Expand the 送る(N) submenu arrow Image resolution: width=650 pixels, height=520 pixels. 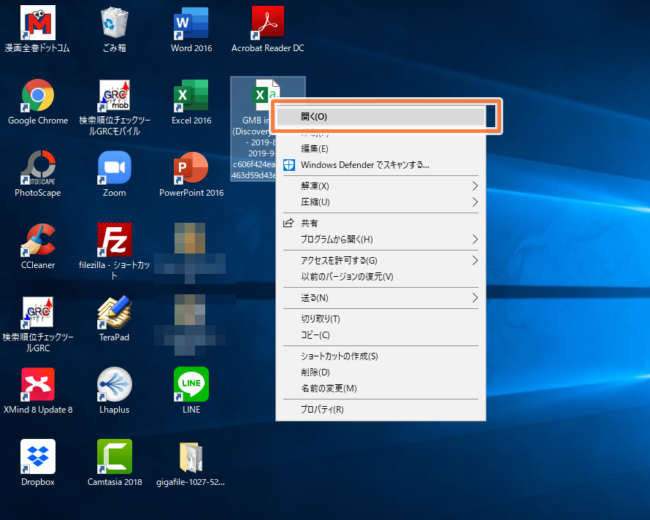[x=475, y=298]
